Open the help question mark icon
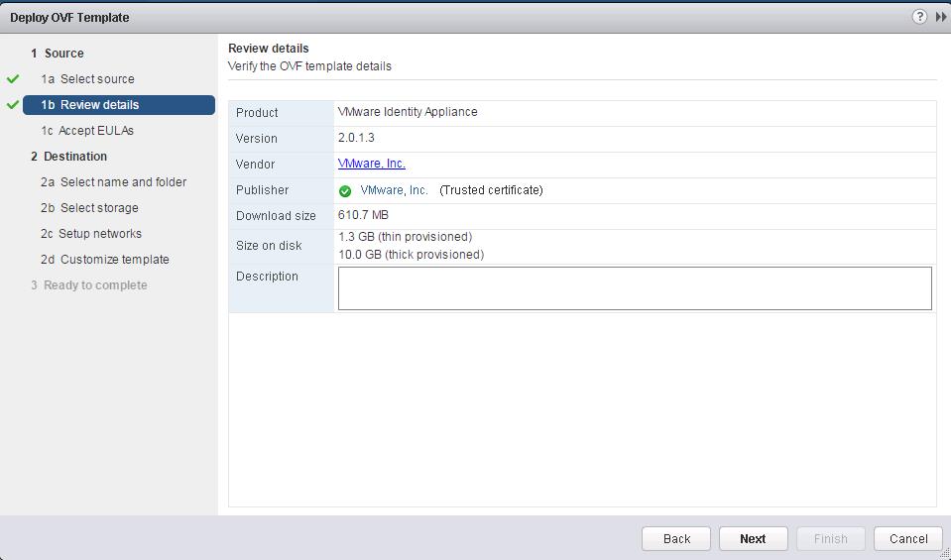The height and width of the screenshot is (560, 951). [919, 17]
